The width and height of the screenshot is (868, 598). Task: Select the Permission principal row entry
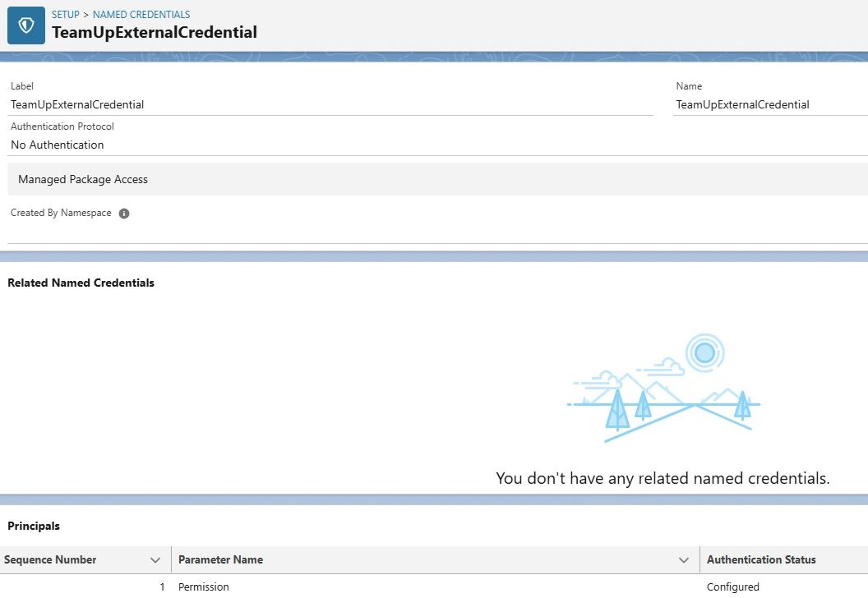tap(204, 586)
